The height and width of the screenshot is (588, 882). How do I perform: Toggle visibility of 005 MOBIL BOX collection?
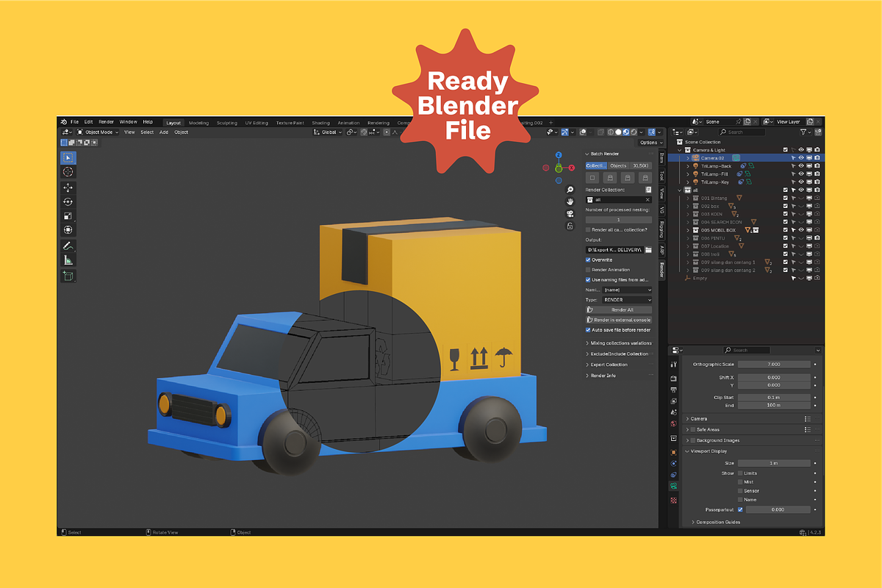pyautogui.click(x=801, y=230)
